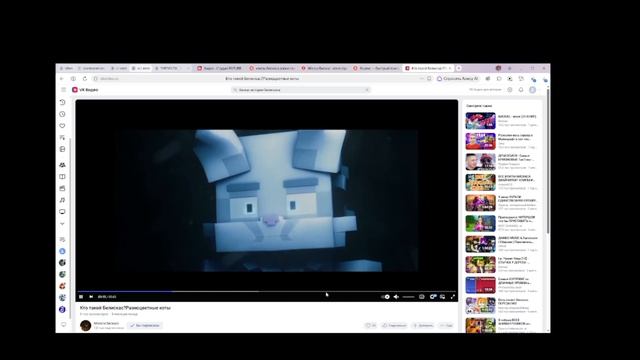Viewport: 640px width, 360px height.
Task: Click the VK Video search field
Action: [x=301, y=90]
